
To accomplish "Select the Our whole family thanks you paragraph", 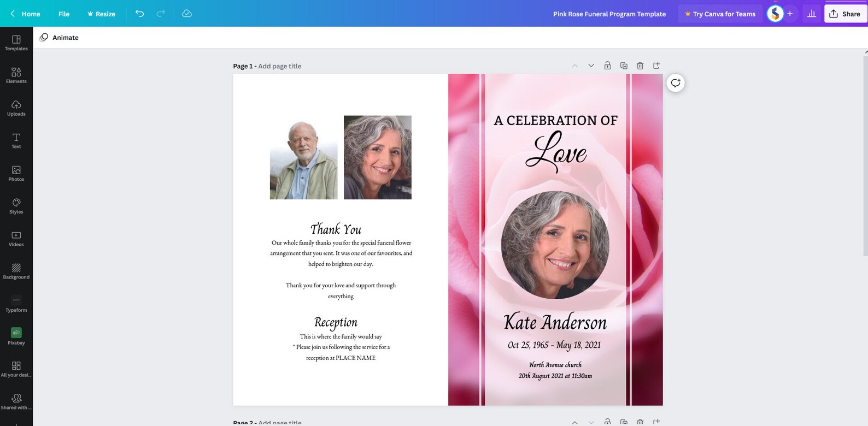I will coord(341,253).
